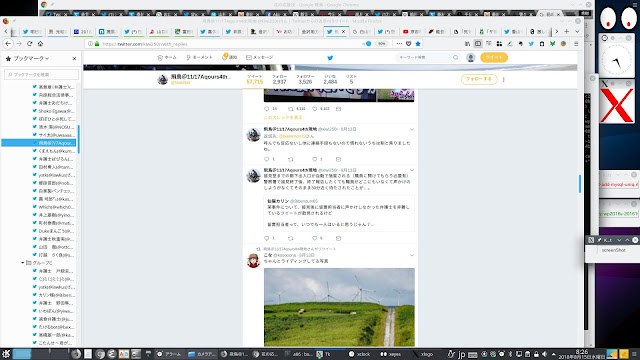Open the list-all-tabs dropdown arrow
The image size is (640, 360).
[577, 31]
